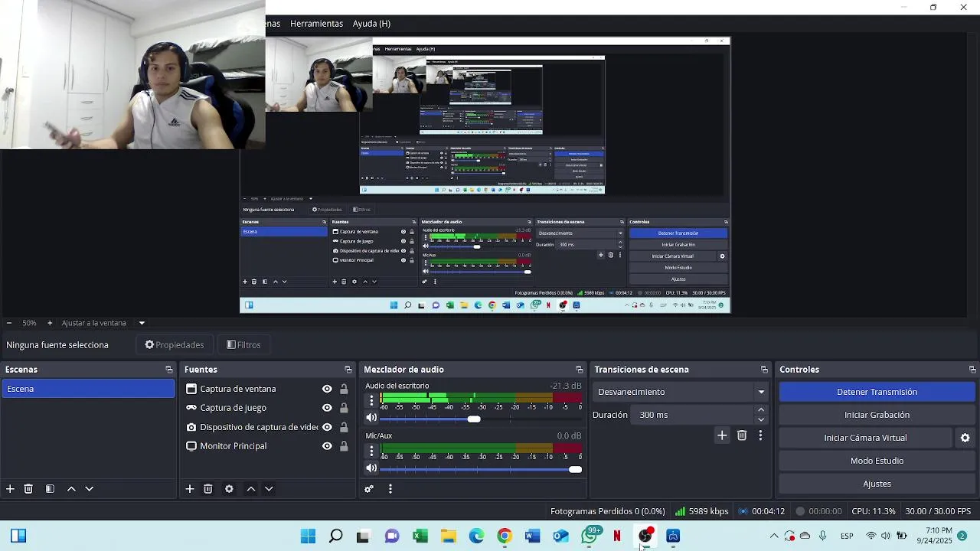Open Audio del escritorio options dots

tap(371, 400)
